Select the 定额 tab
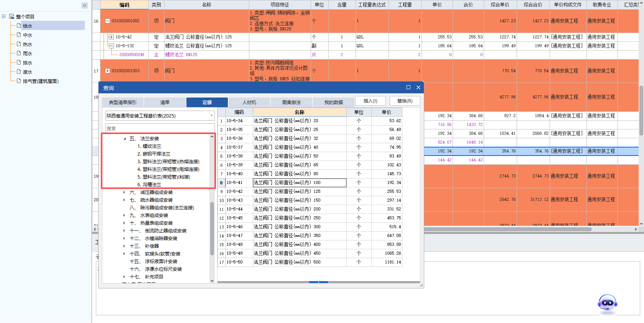 click(207, 103)
